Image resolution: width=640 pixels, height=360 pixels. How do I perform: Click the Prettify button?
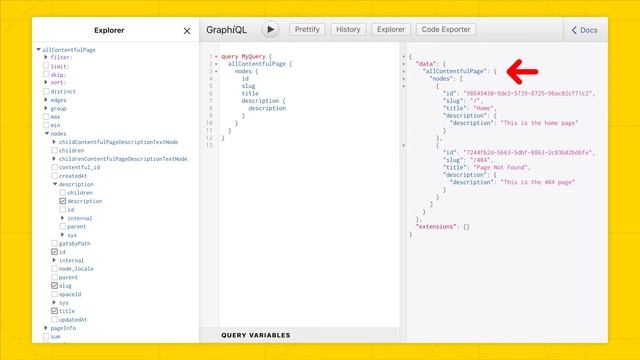pyautogui.click(x=307, y=29)
